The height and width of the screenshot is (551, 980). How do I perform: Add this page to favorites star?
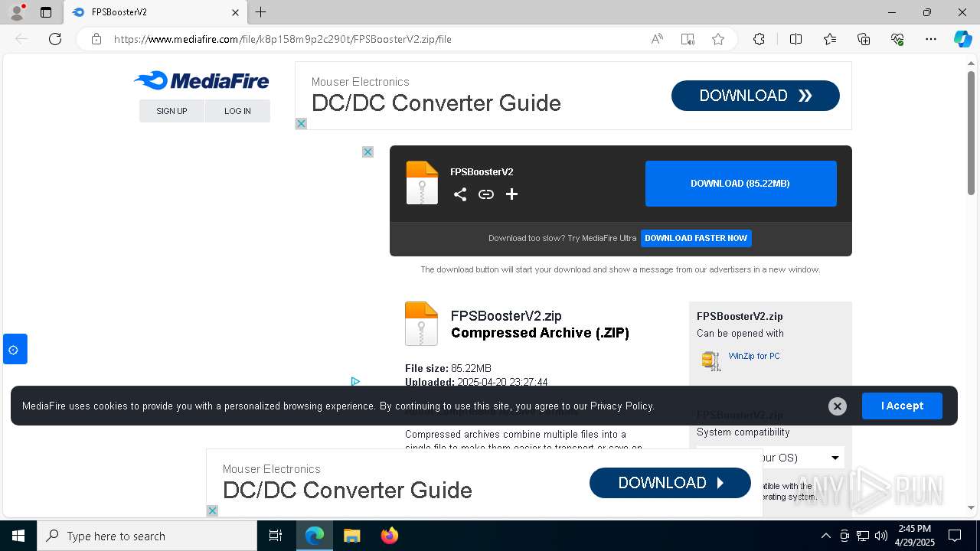pyautogui.click(x=718, y=39)
